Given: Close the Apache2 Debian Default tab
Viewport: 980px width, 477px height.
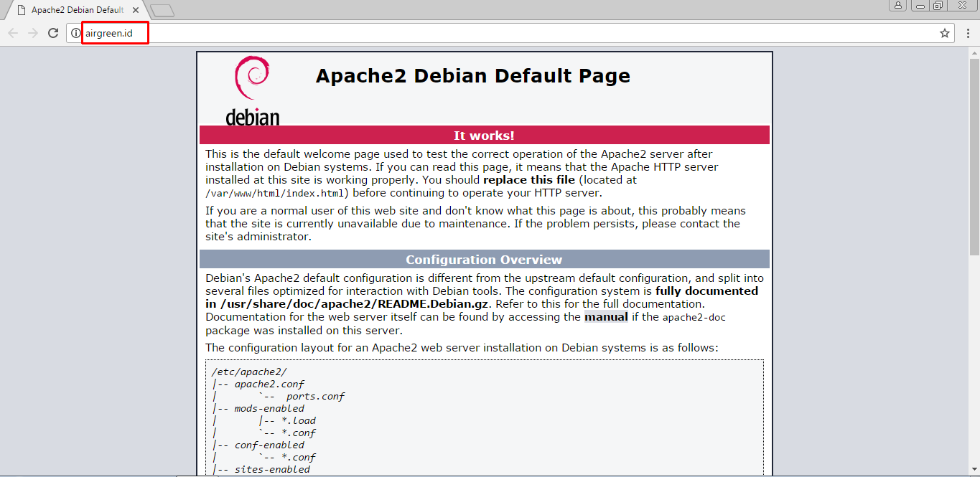Looking at the screenshot, I should coord(136,11).
